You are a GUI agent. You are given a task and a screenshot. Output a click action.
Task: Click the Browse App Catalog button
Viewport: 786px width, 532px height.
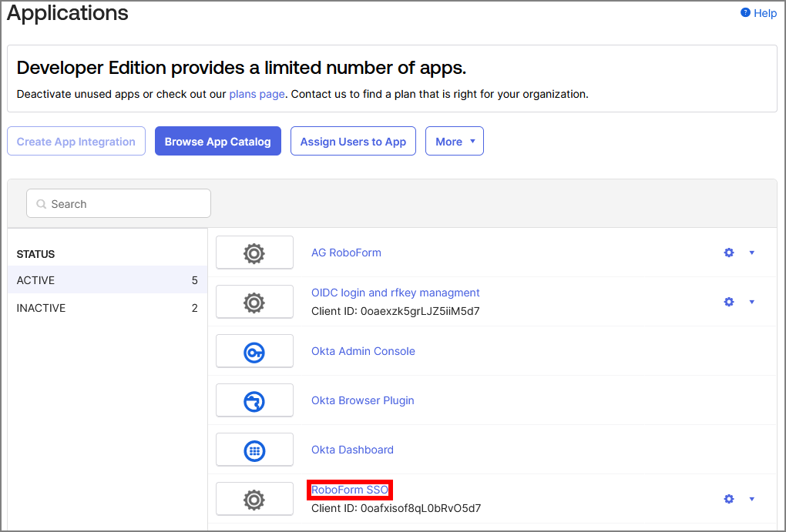coord(217,142)
